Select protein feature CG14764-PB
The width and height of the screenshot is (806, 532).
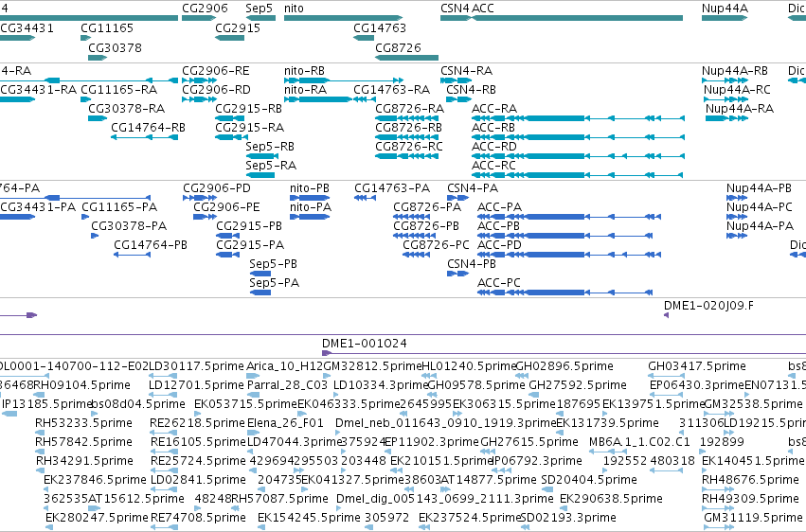pos(132,255)
